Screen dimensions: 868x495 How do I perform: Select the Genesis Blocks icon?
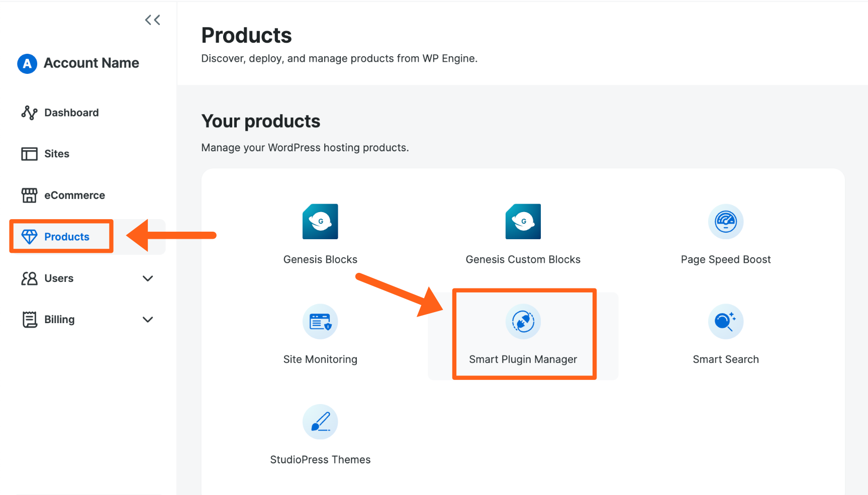[x=320, y=222]
